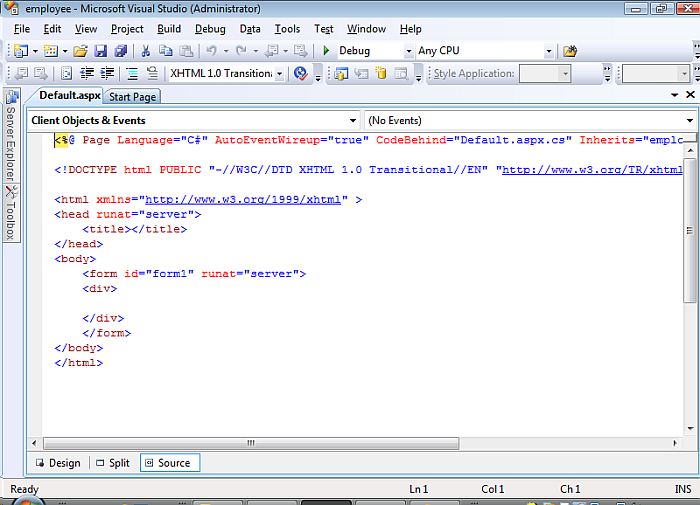
Task: Open the Find in Files icon
Action: [570, 51]
